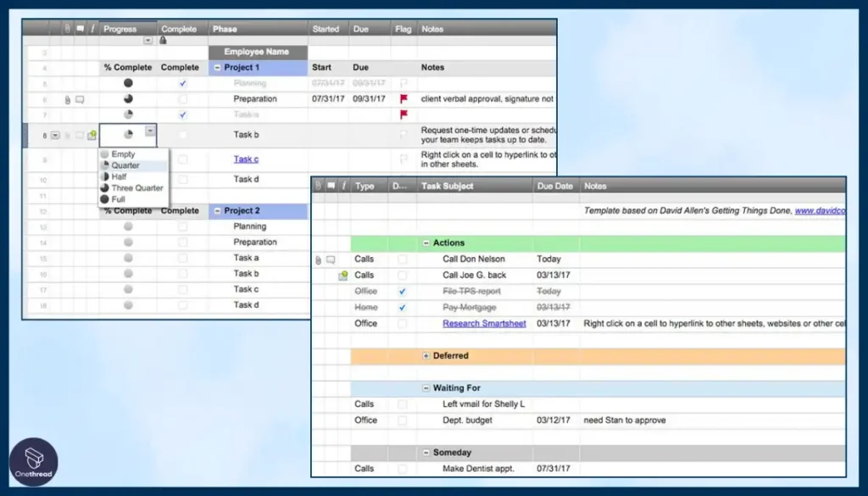Collapse the Actions section
The image size is (868, 496).
pos(426,243)
